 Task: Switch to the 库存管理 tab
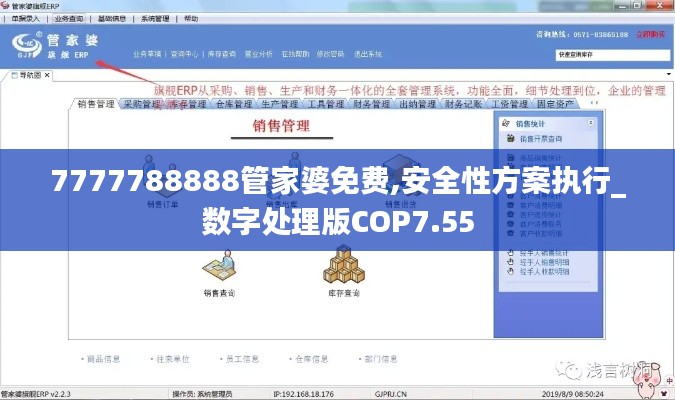pos(188,104)
